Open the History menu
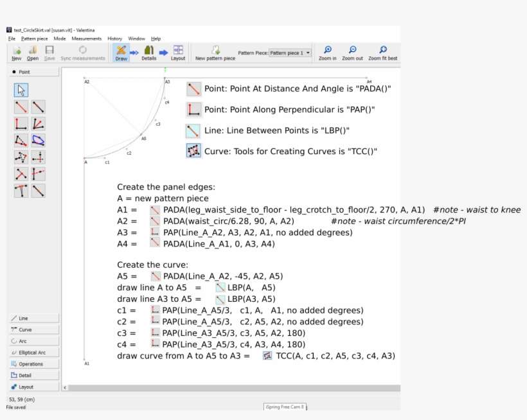Screen dimensions: 527x420 [x=114, y=39]
